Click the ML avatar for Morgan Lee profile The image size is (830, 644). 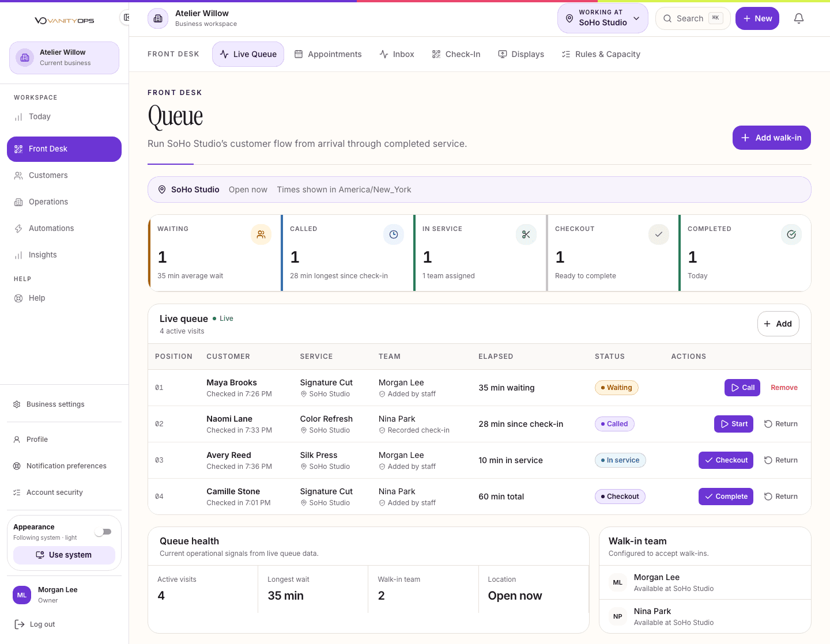pos(22,595)
